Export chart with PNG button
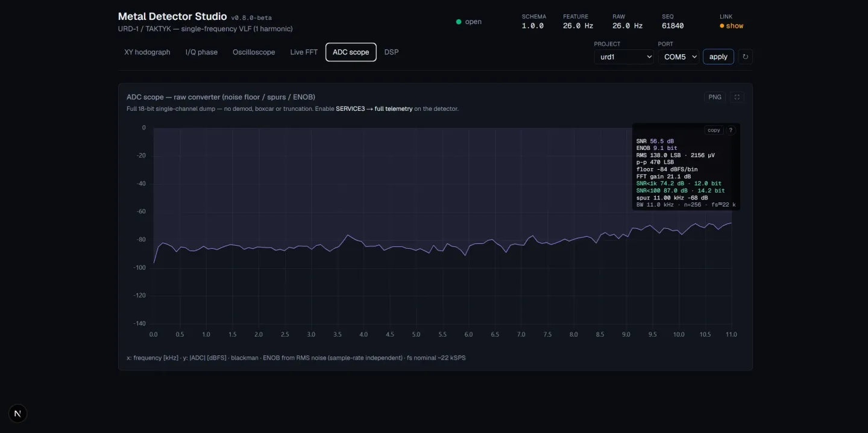Viewport: 868px width, 433px height. [715, 97]
